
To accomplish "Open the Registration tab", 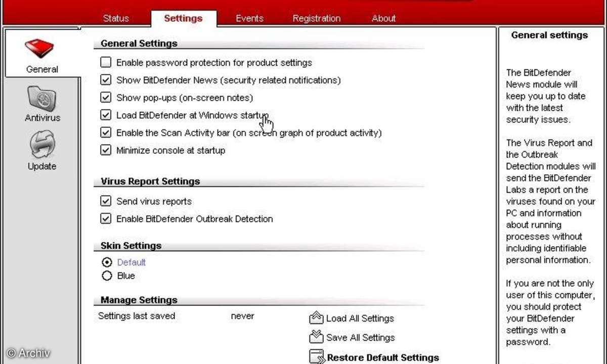I will (x=317, y=18).
